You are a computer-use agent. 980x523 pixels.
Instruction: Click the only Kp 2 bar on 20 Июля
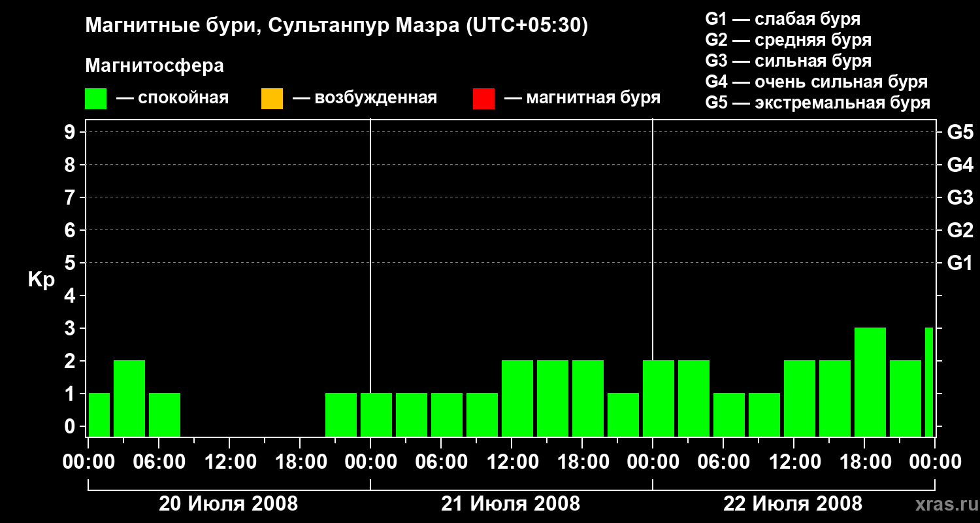[129, 398]
